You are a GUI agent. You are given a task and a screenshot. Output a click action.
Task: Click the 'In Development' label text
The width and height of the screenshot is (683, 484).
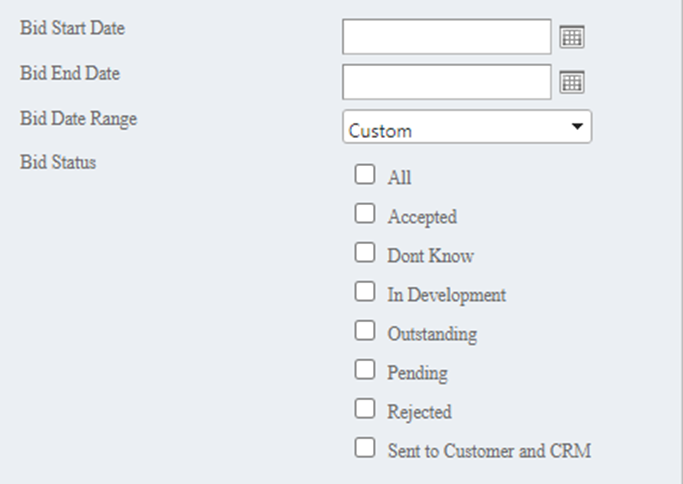pos(446,294)
